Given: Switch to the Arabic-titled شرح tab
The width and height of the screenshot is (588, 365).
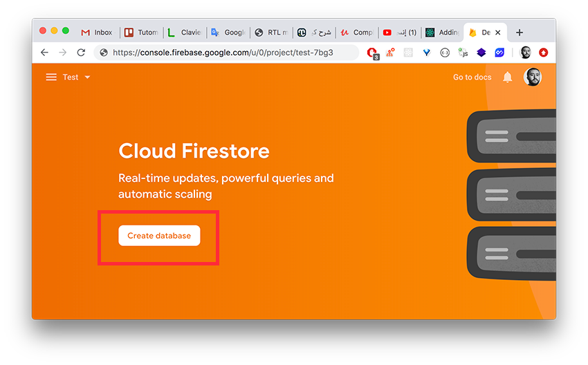Looking at the screenshot, I should (x=314, y=32).
